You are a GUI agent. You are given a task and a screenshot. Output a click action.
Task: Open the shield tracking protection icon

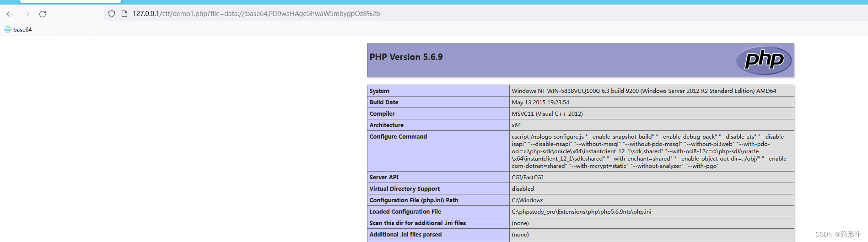(112, 14)
